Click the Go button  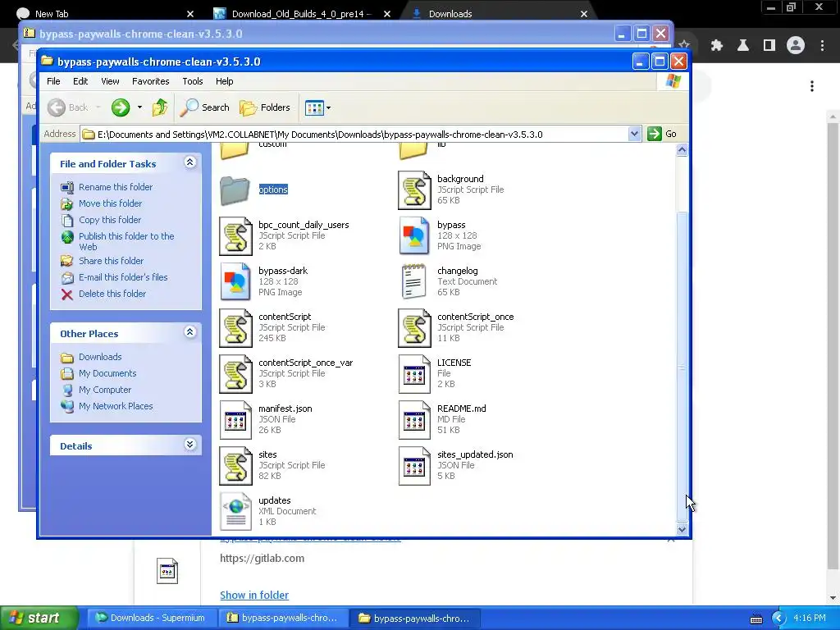coord(662,134)
